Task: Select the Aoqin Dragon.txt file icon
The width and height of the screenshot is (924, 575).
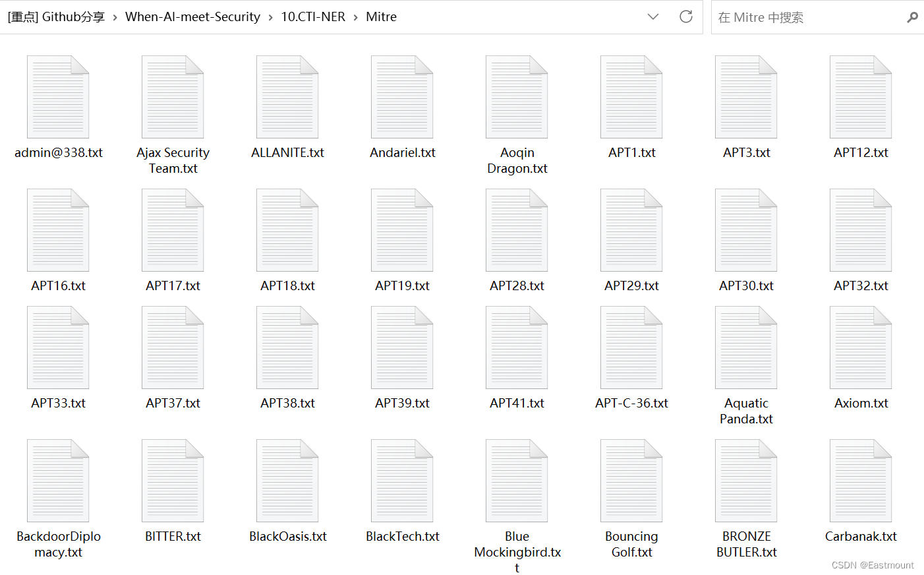Action: [517, 97]
